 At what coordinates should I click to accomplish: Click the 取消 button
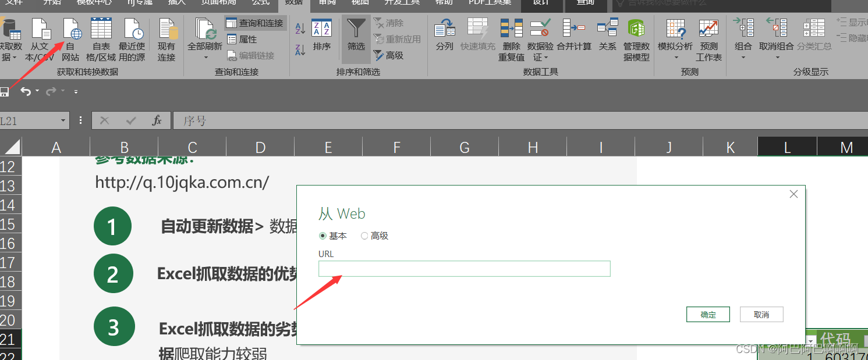coord(761,314)
